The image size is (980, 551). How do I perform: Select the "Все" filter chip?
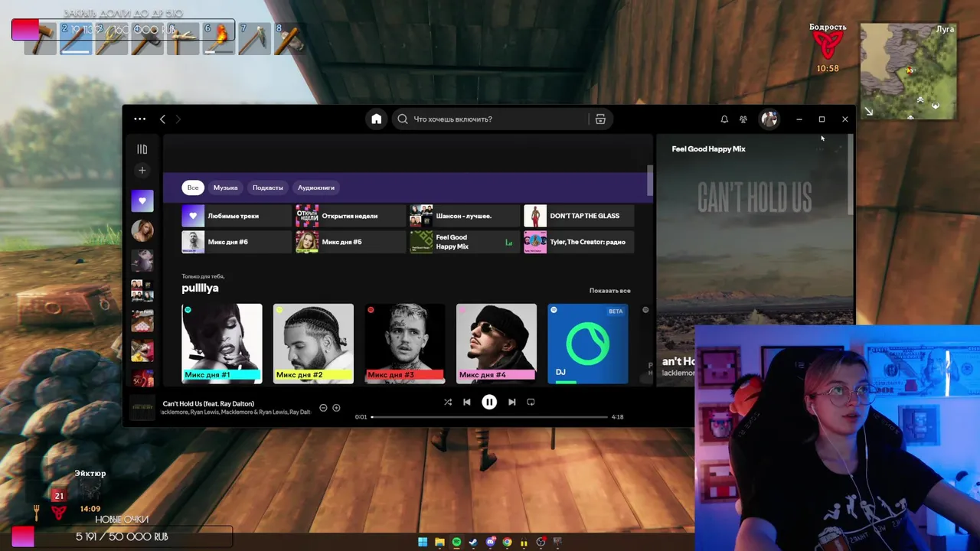point(193,187)
